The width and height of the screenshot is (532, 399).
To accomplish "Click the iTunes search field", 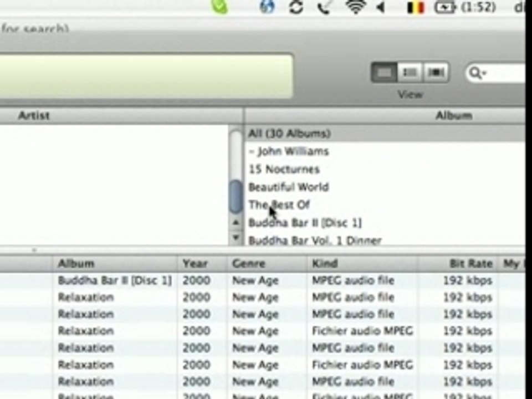I will (495, 73).
